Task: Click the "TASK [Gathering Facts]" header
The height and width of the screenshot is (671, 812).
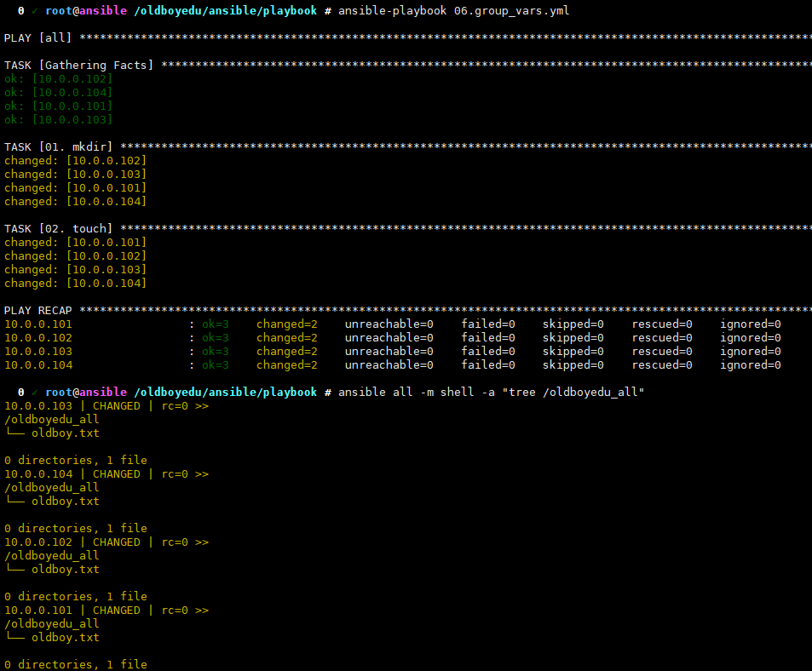Action: [79, 65]
